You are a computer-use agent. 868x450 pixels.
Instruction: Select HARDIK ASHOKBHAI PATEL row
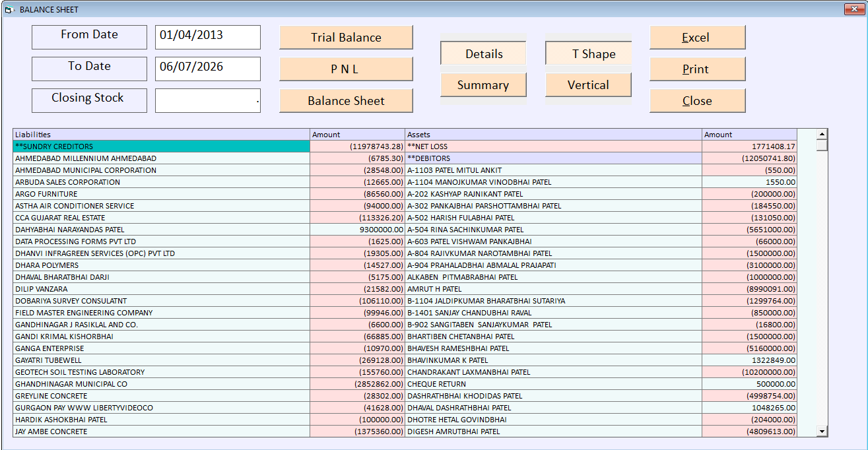[161, 420]
